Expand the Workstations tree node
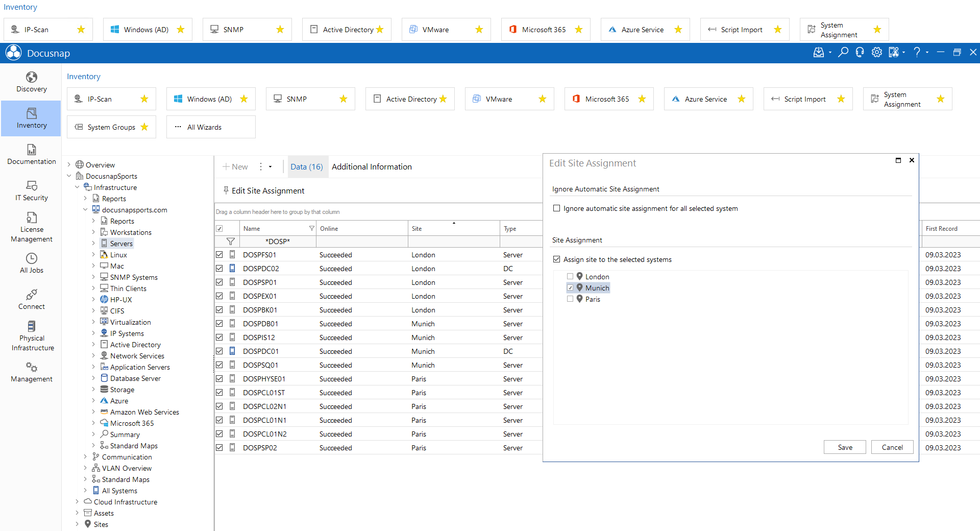Viewport: 980px width, 531px height. (x=93, y=232)
